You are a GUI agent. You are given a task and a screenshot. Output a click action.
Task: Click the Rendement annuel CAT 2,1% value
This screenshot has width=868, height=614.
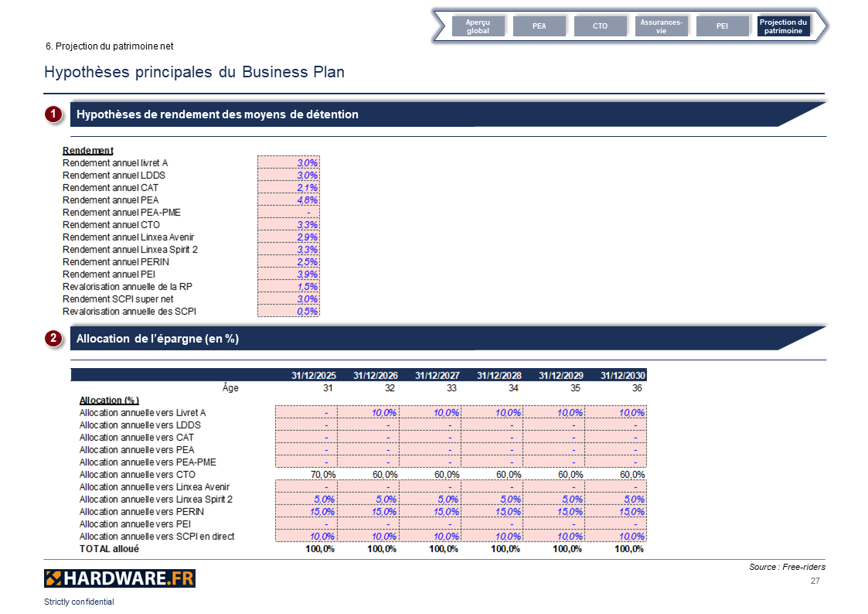288,188
